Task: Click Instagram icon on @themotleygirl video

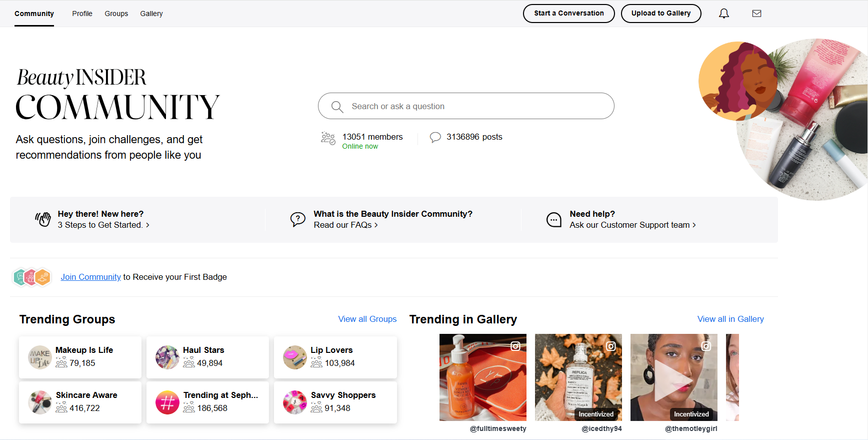Action: click(706, 346)
